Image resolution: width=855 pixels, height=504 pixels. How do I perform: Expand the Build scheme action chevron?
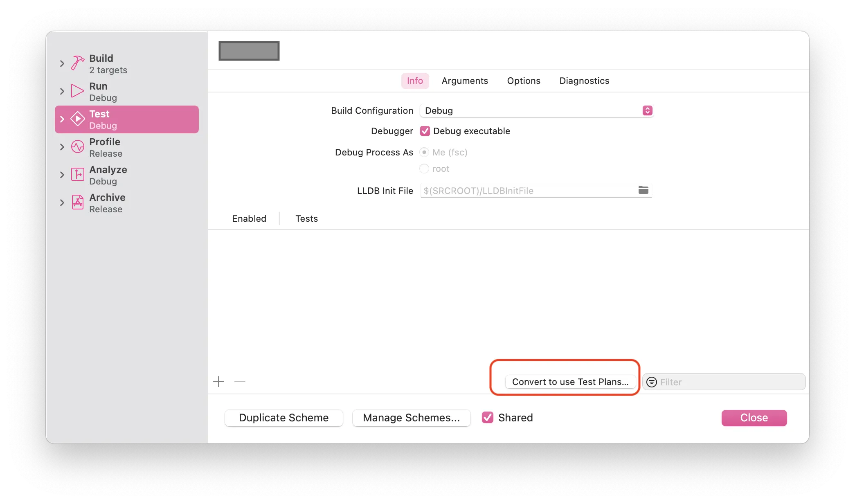click(x=62, y=63)
